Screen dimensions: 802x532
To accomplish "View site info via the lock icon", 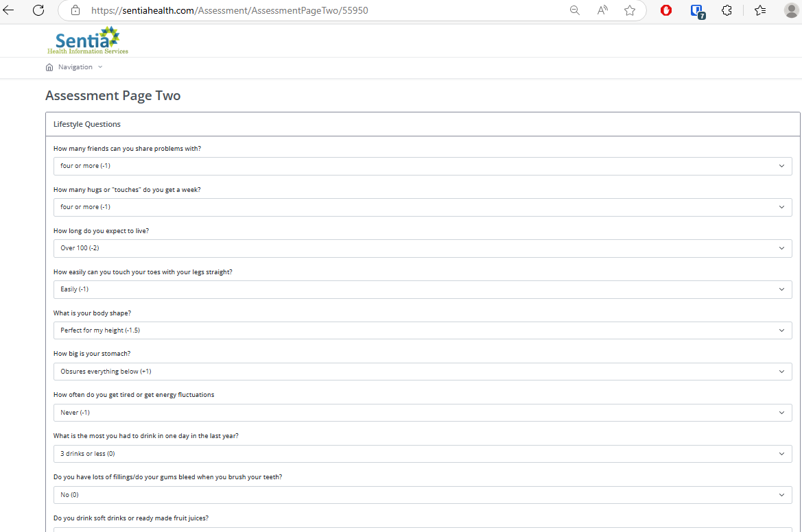I will pos(75,10).
